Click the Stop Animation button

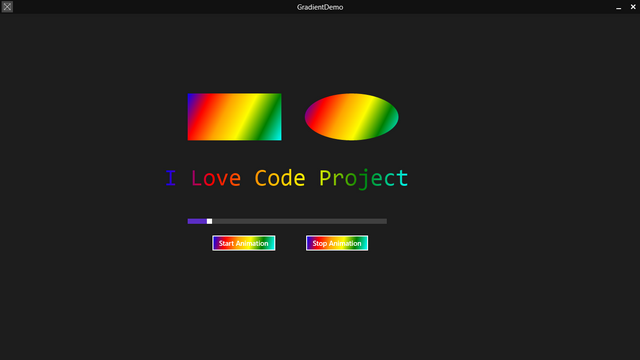(337, 243)
